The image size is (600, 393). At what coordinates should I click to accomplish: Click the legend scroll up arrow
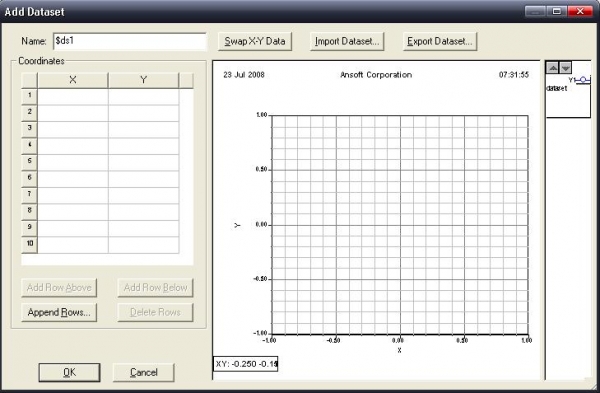[552, 68]
